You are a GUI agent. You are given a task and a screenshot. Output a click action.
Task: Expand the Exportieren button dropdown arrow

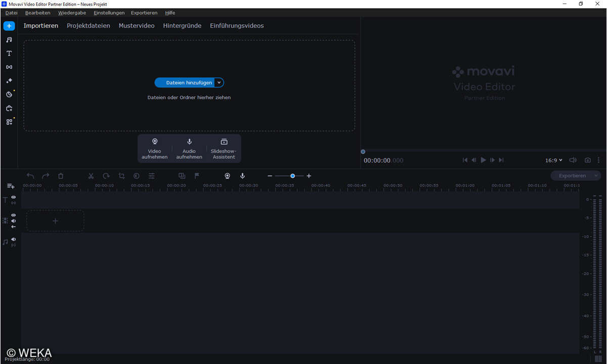(596, 176)
